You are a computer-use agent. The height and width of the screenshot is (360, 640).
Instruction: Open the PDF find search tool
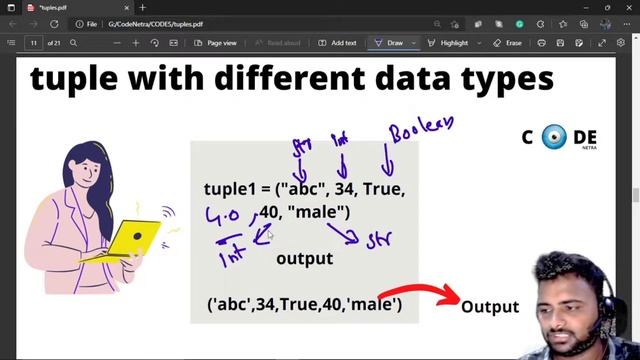point(73,43)
